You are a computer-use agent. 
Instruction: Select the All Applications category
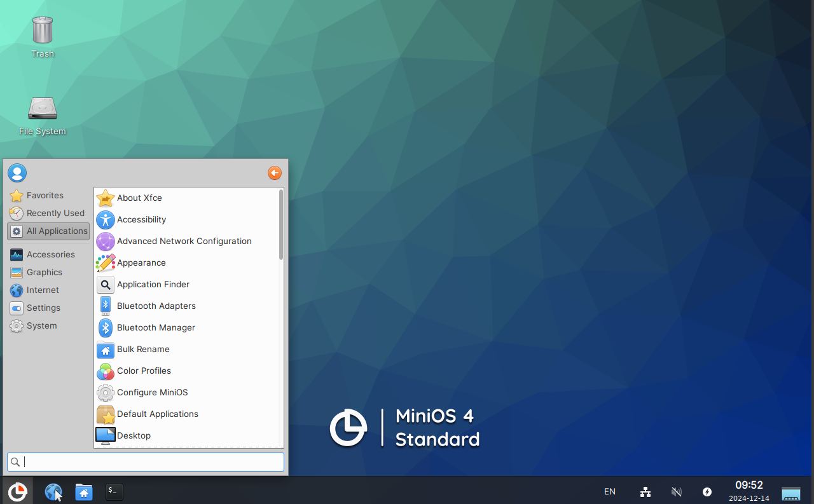tap(48, 231)
